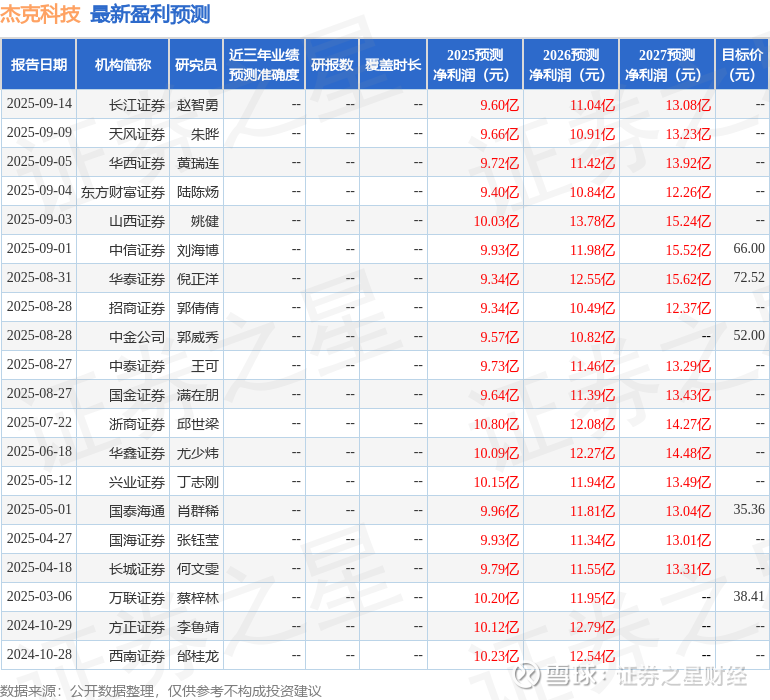770x700 pixels.
Task: Click the target price 35.36
Action: tap(749, 509)
